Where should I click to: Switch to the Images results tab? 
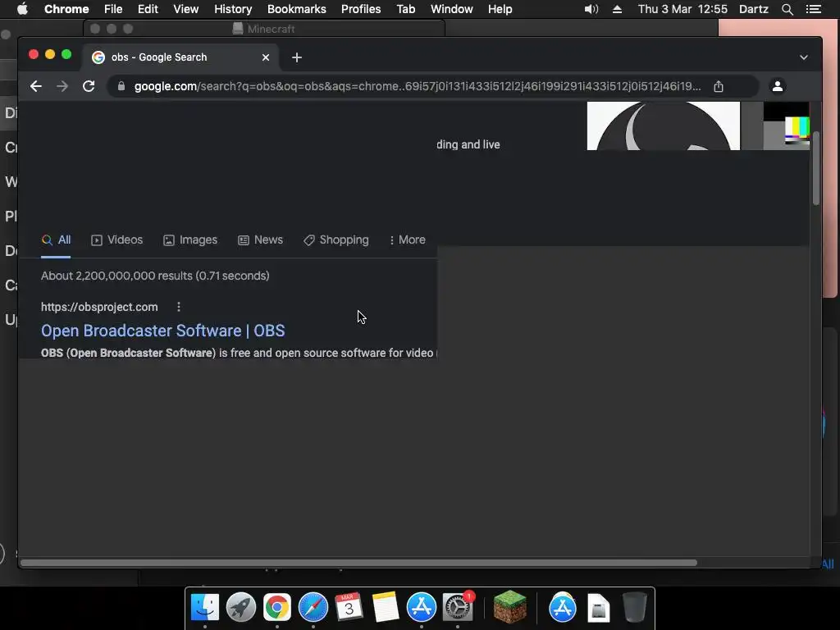coord(190,240)
